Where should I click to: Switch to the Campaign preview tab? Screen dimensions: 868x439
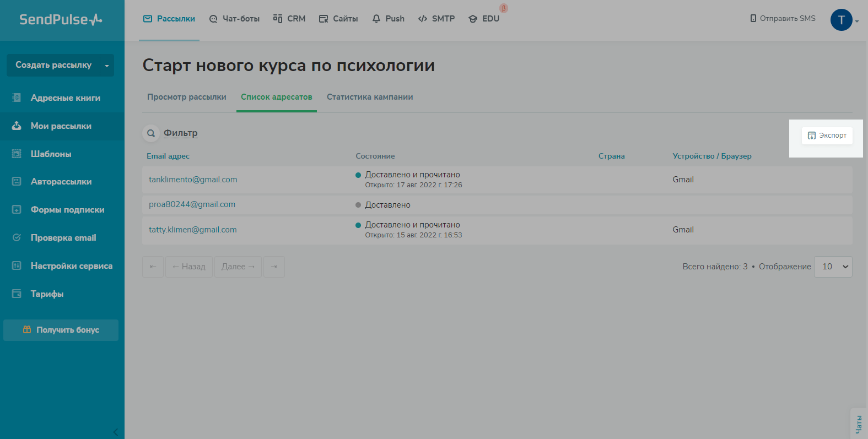[x=186, y=97]
